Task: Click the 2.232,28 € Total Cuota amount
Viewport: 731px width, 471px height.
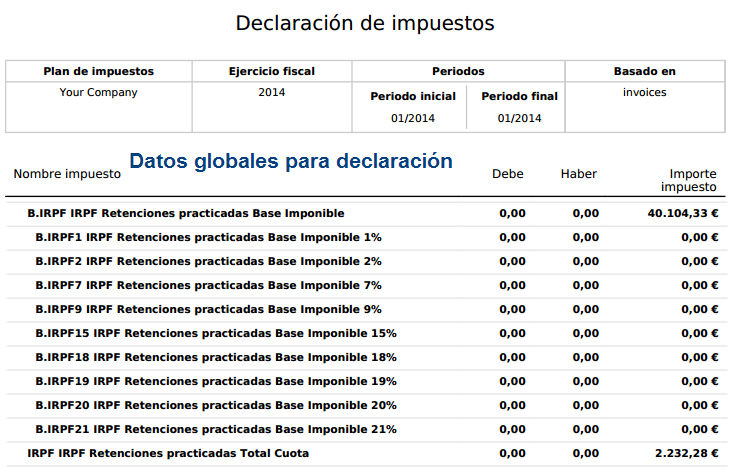Action: tap(687, 454)
